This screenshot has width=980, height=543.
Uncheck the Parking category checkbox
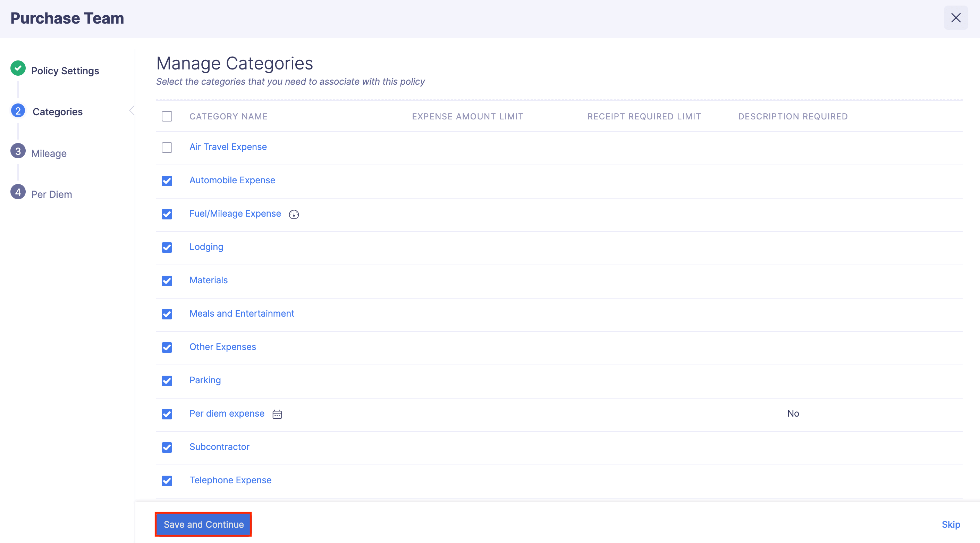click(x=167, y=381)
